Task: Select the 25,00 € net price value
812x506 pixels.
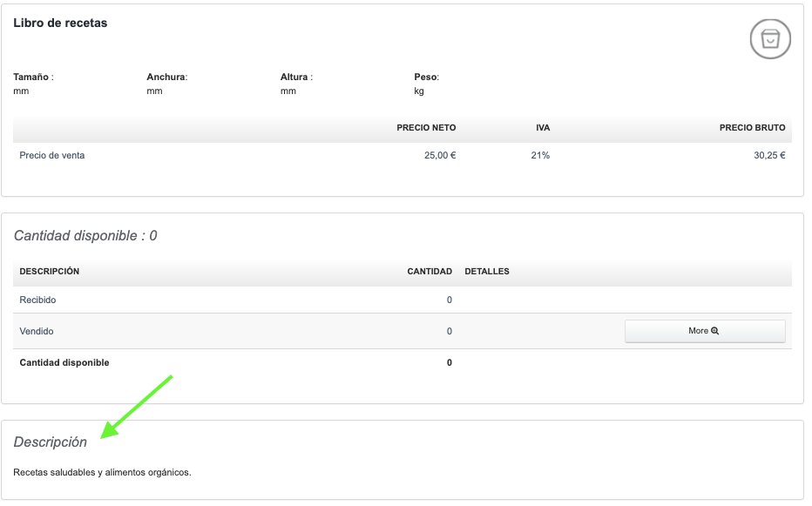Action: coord(440,156)
